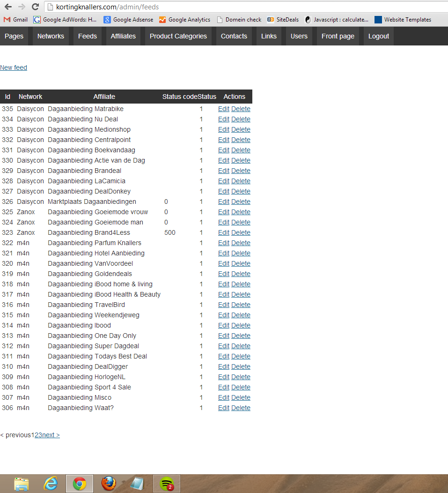This screenshot has width=448, height=493.
Task: Delete Dagaanbieding Goeiemode vrouw feed
Action: tap(241, 212)
